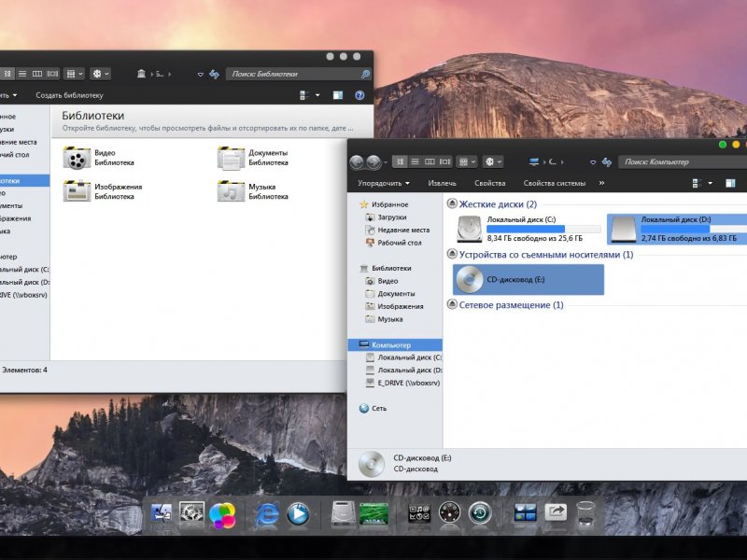Select large icons view in Computer window
This screenshot has height=560, width=747.
point(401,161)
